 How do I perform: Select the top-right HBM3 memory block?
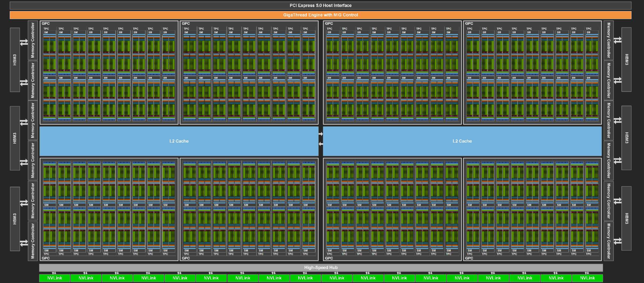coord(626,59)
